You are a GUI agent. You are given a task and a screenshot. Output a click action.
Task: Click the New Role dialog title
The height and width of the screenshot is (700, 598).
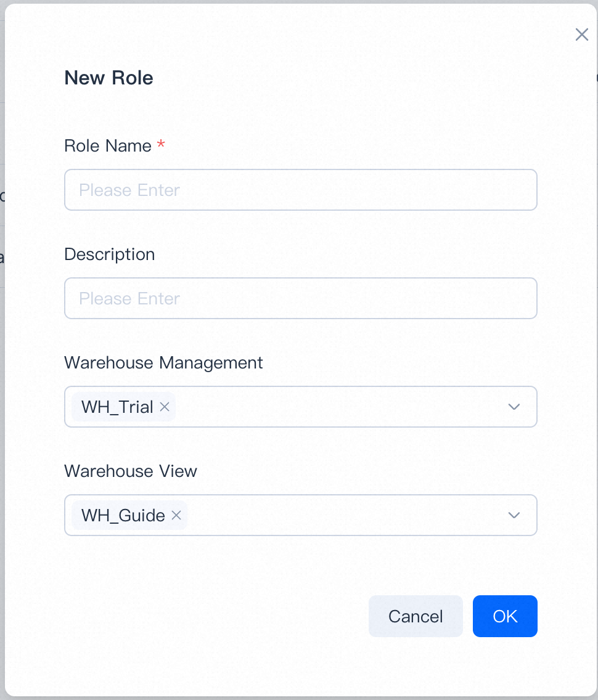tap(109, 78)
